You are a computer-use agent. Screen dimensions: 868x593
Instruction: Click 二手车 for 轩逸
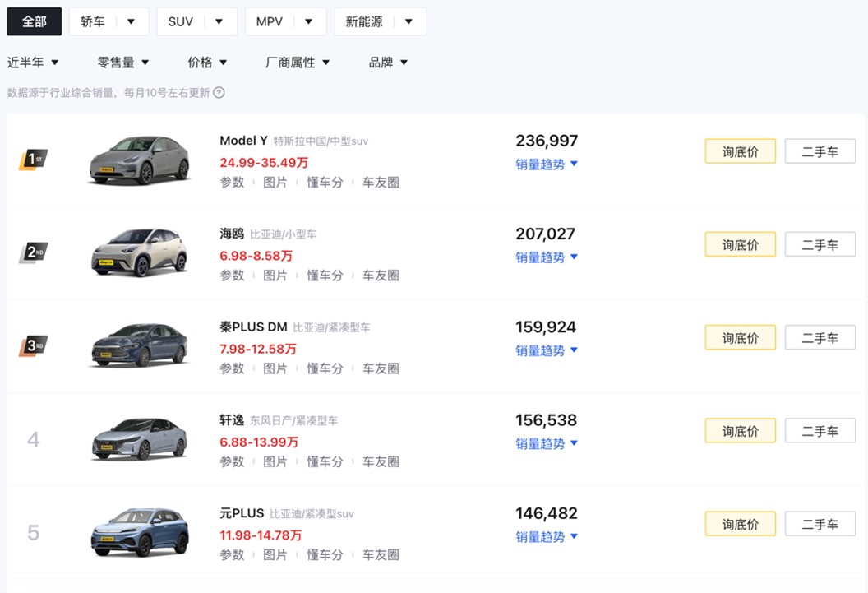point(820,430)
